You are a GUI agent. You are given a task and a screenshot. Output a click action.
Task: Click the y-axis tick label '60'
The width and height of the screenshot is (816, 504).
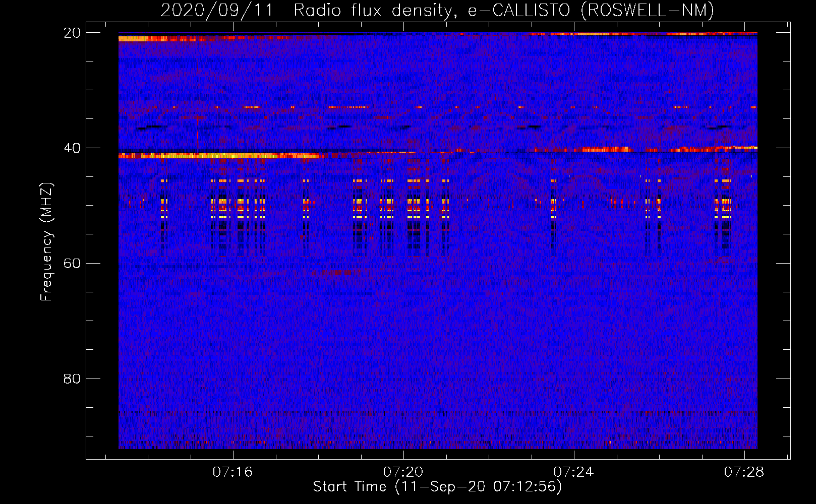coord(72,263)
